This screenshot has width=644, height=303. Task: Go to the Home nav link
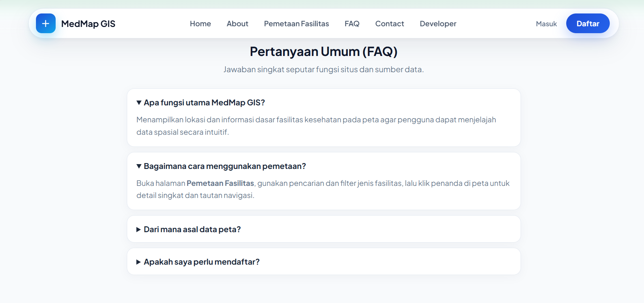[200, 24]
